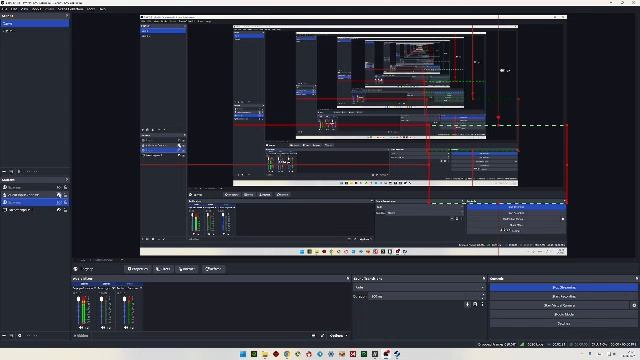Select the Game scene
Image resolution: width=640 pixels, height=360 pixels.
35,24
